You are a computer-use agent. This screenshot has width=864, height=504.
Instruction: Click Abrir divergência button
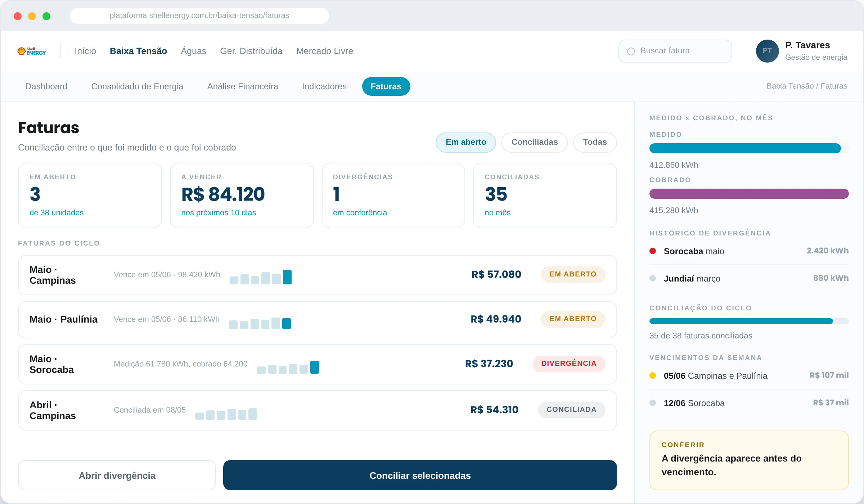117,475
